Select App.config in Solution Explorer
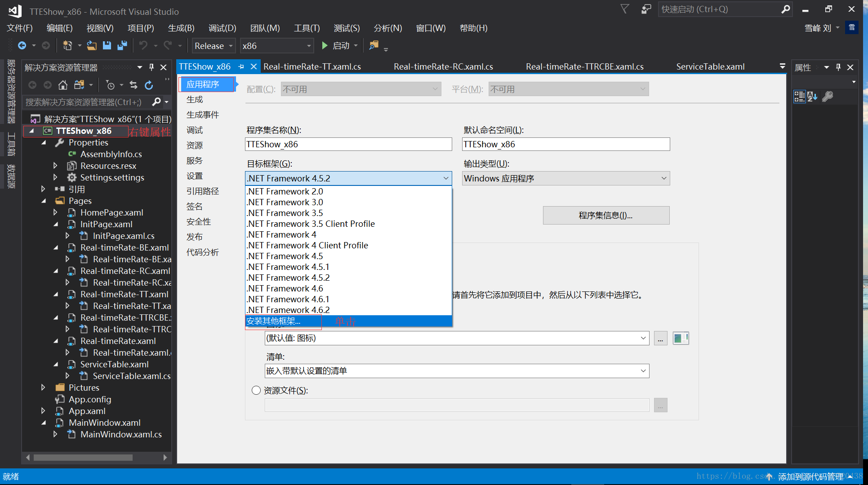The height and width of the screenshot is (485, 868). (x=90, y=399)
